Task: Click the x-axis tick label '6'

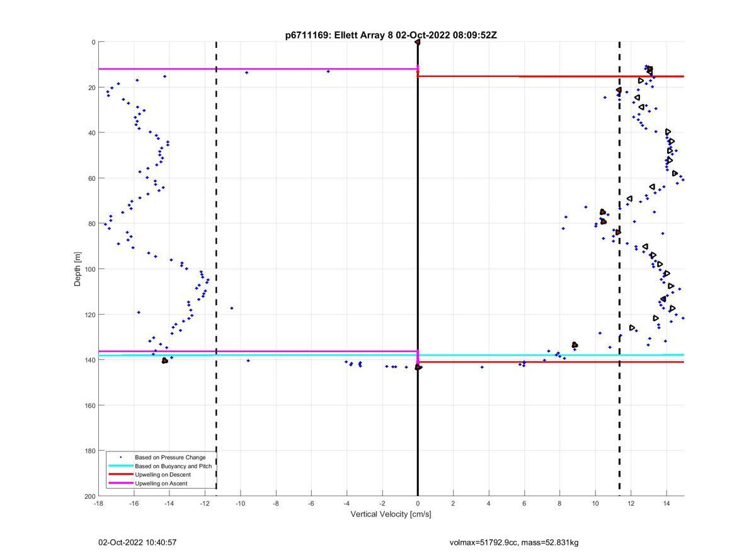Action: [x=524, y=503]
